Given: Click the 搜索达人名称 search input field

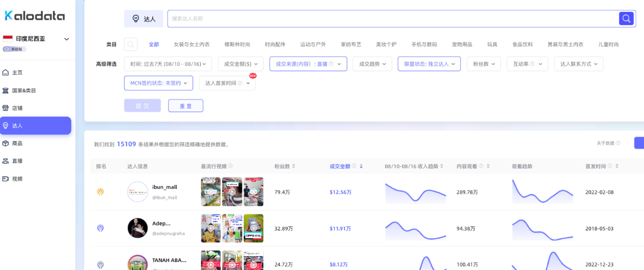Looking at the screenshot, I should point(393,19).
